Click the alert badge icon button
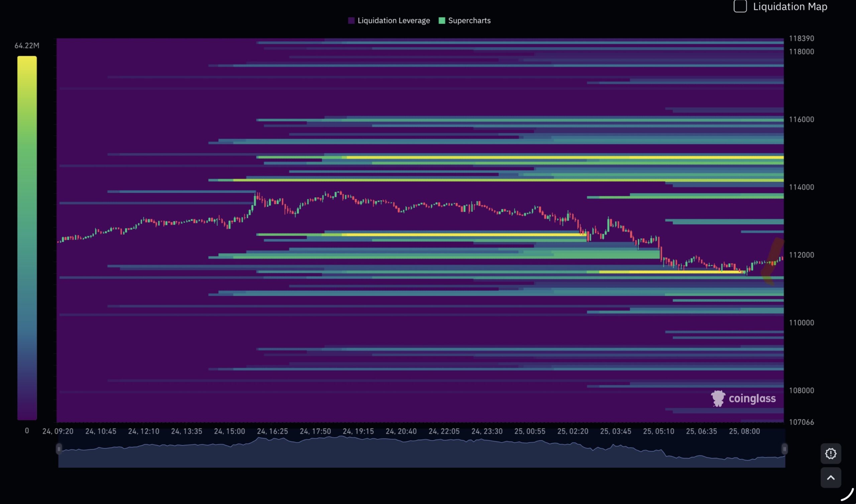Image resolution: width=856 pixels, height=504 pixels. [x=831, y=454]
